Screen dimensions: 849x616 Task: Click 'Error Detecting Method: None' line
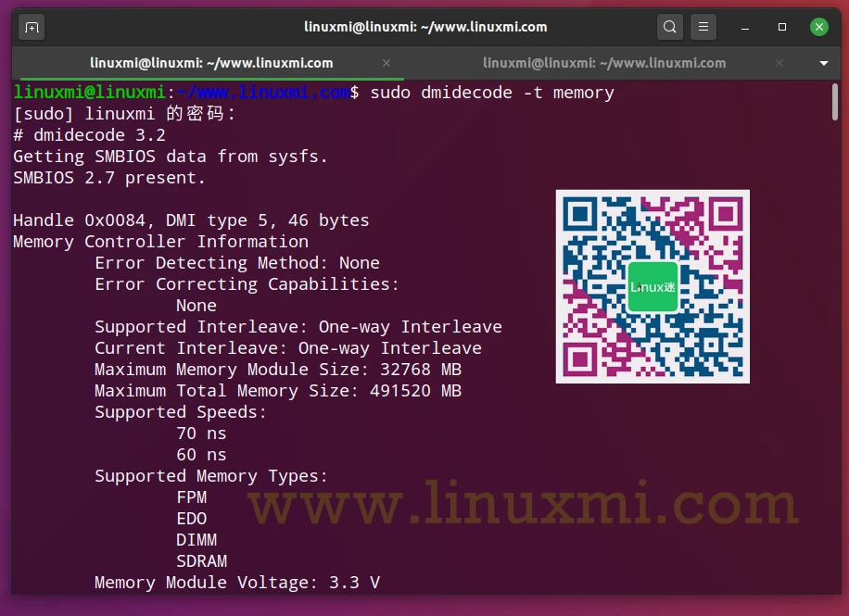(237, 263)
